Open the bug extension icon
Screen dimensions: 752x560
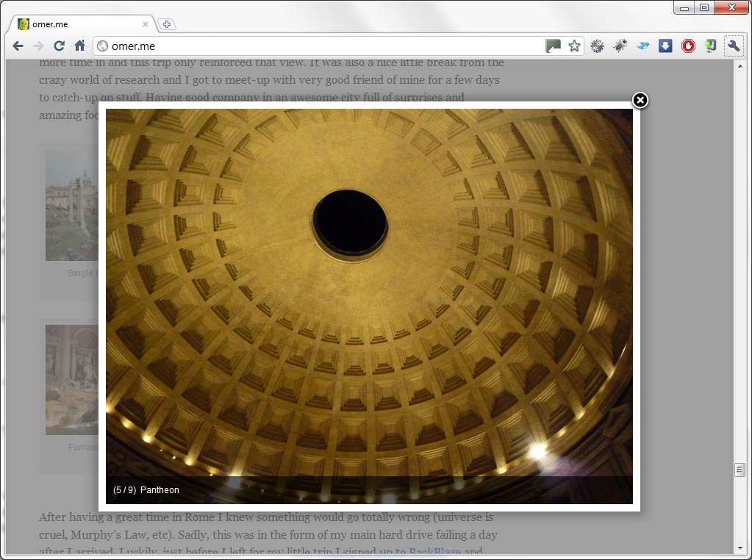click(x=620, y=46)
